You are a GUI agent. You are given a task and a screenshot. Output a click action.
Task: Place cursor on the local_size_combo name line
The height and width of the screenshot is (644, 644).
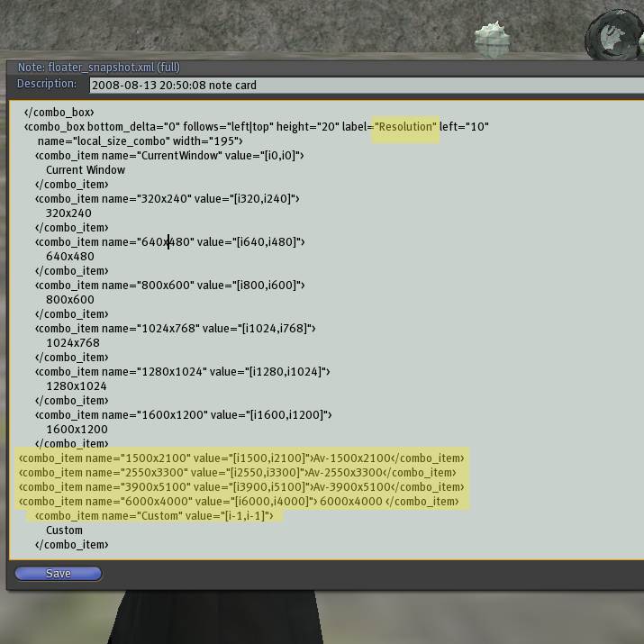(140, 141)
